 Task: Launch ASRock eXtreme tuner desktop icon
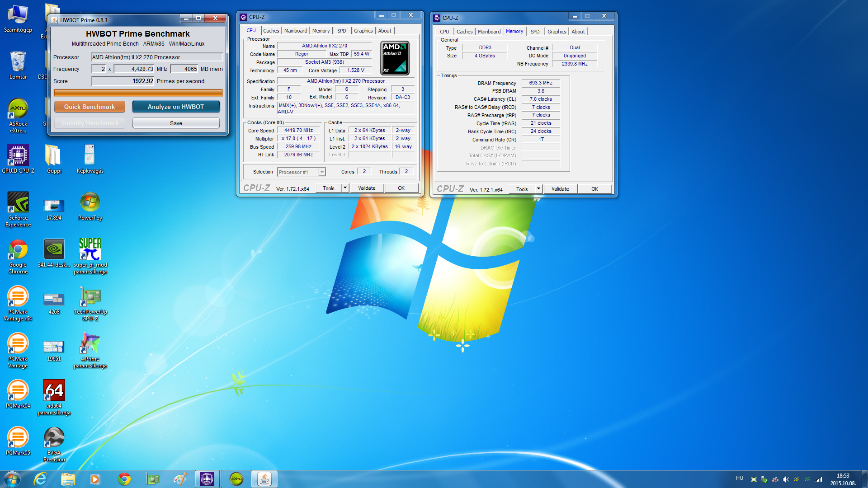(x=18, y=115)
